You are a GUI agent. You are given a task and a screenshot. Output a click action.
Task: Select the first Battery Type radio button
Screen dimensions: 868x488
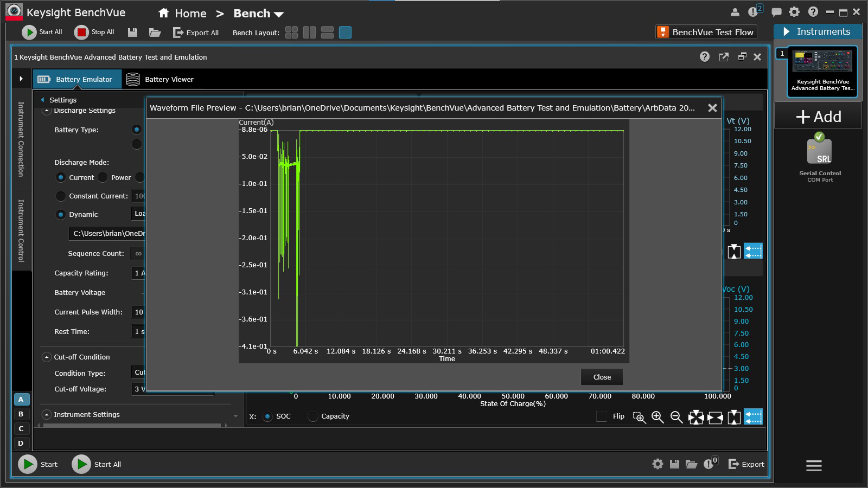(137, 130)
